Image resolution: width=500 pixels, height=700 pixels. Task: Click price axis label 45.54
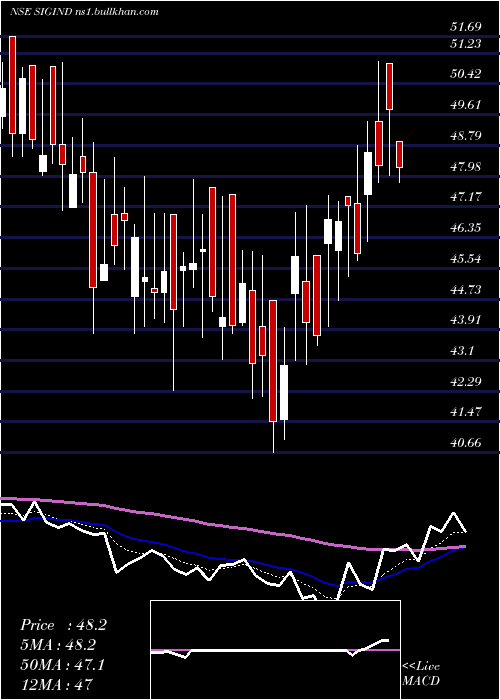466,258
